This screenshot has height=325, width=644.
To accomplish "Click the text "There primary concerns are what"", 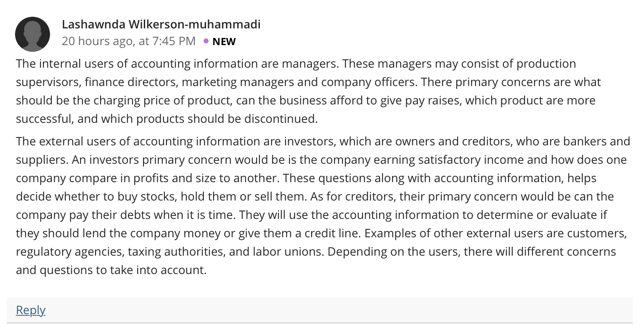I will point(511,82).
